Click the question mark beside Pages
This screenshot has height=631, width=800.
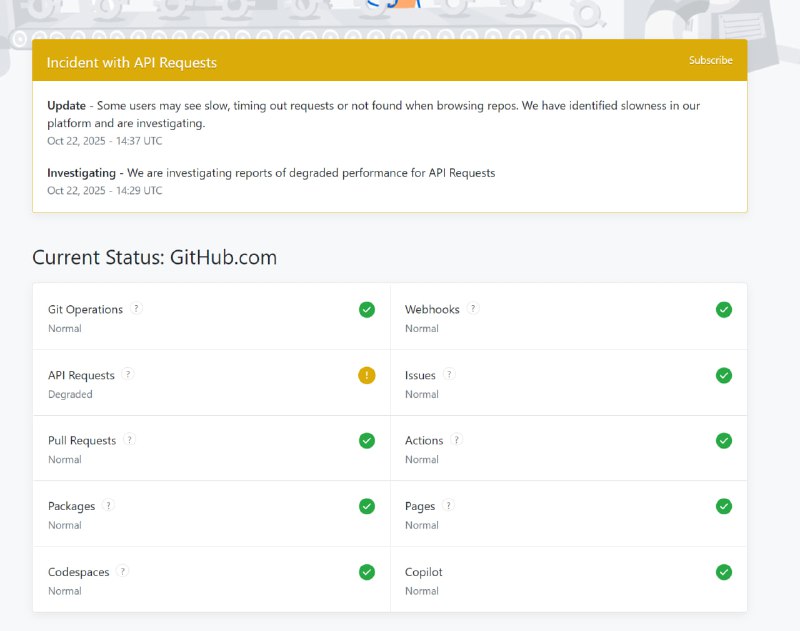[x=449, y=506]
